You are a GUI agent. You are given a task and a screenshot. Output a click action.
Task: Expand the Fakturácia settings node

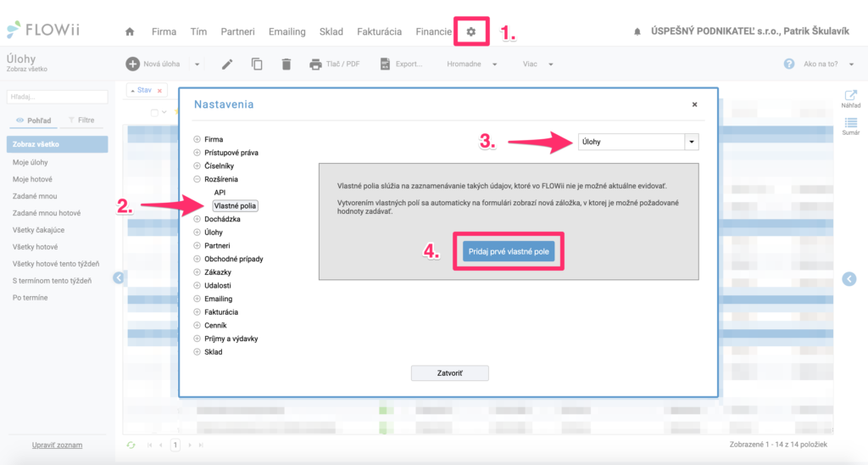[197, 312]
